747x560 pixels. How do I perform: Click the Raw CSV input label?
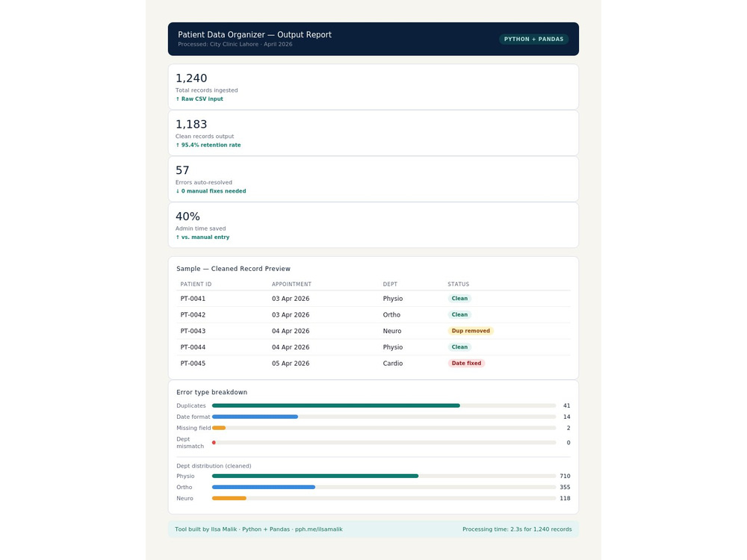click(199, 99)
